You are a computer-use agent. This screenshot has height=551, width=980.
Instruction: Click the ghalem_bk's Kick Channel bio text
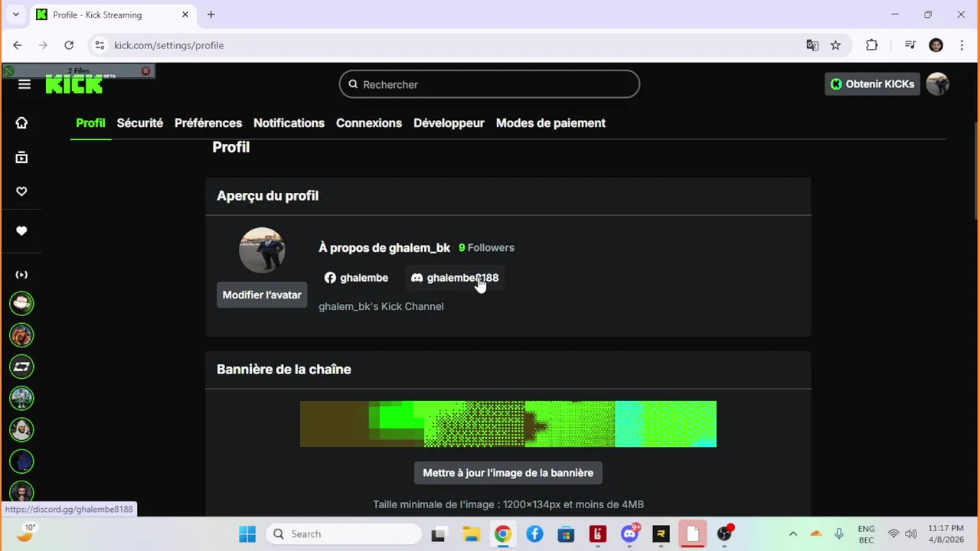(x=381, y=306)
